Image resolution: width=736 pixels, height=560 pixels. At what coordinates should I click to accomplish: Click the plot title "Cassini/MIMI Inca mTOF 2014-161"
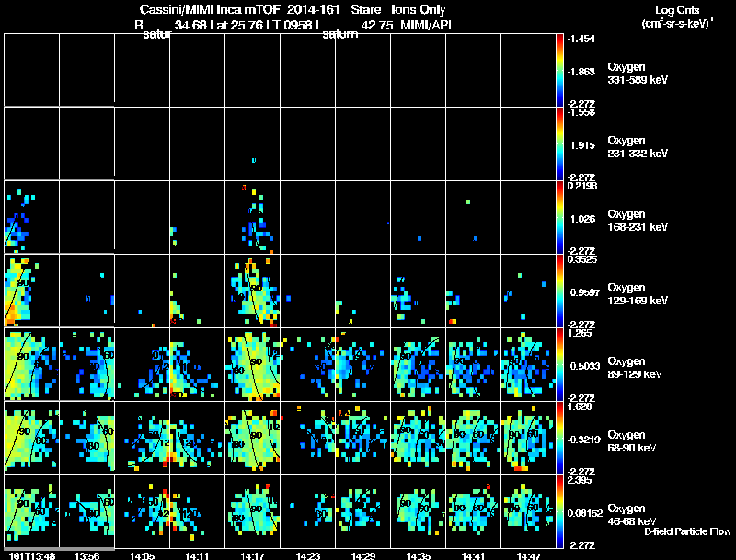click(239, 9)
